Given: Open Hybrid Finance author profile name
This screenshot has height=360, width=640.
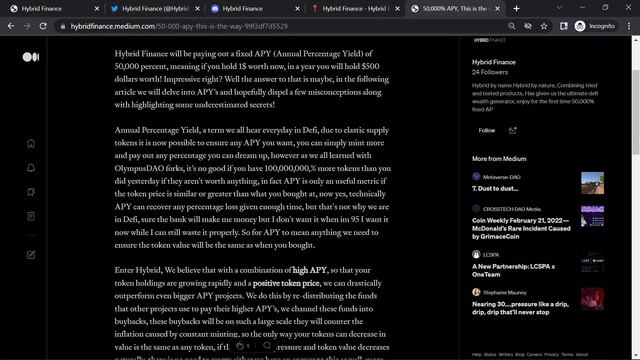Looking at the screenshot, I should [x=493, y=62].
